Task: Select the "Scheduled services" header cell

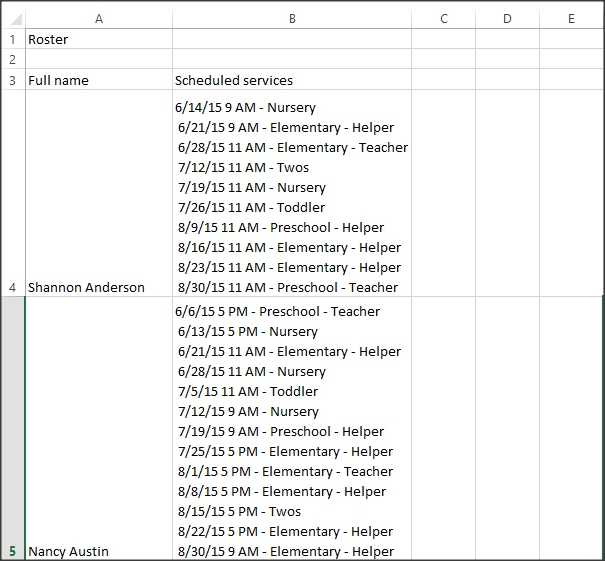Action: coord(291,80)
